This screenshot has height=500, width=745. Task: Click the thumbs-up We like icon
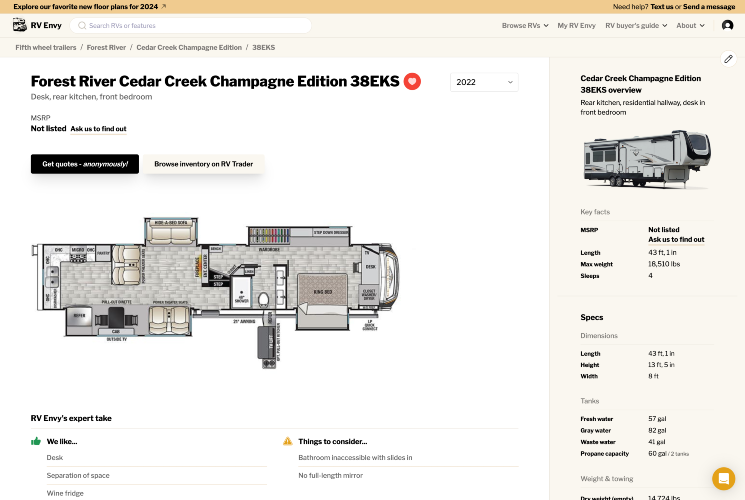36,442
